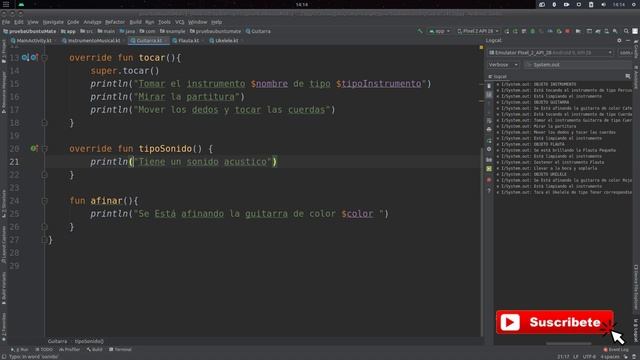Image resolution: width=640 pixels, height=360 pixels.
Task: Click pruebaUbuntuMate project breadcrumb
Action: point(29,31)
